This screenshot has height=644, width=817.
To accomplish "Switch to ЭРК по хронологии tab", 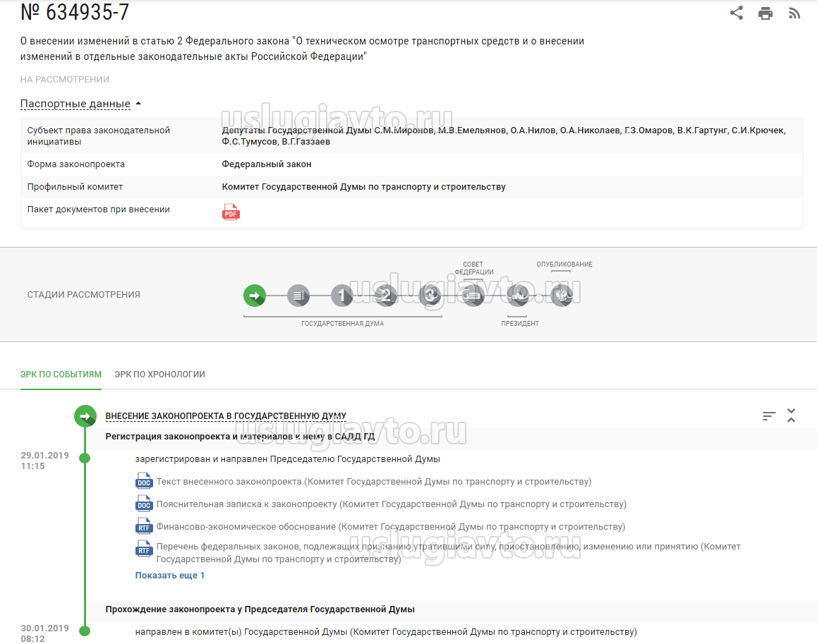I will (x=160, y=375).
